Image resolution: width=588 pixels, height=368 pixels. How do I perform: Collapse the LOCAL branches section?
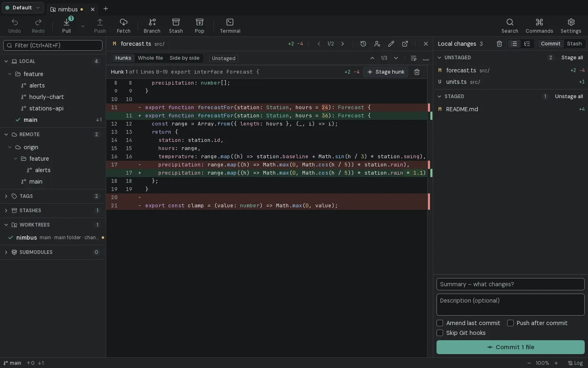click(6, 61)
